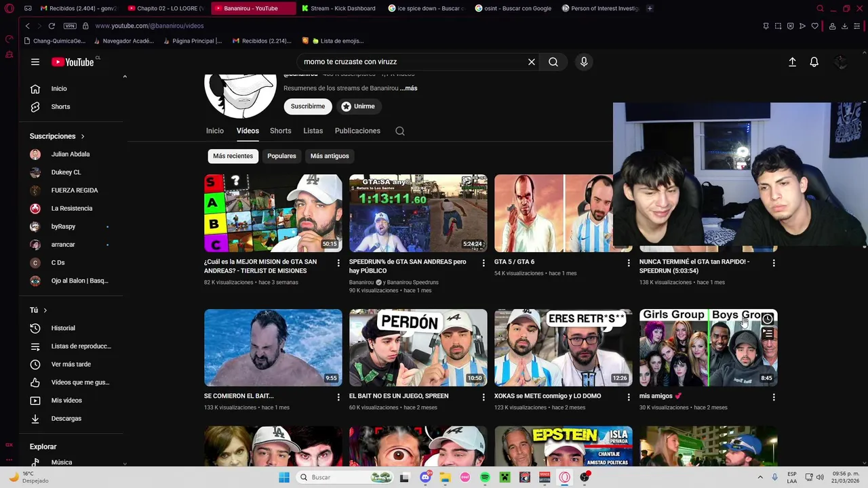Open the XOKAS se METE conmigo thumbnail
This screenshot has height=488, width=868.
coord(564,348)
